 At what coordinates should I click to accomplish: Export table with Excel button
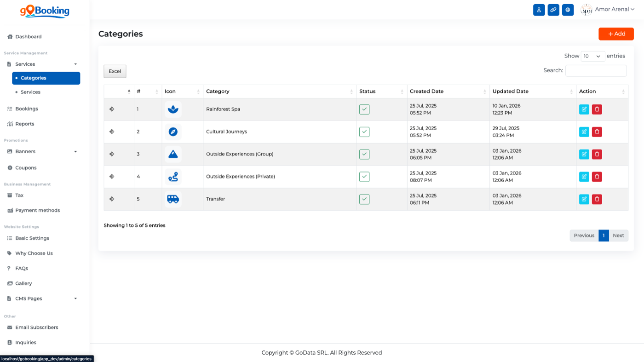tap(115, 71)
